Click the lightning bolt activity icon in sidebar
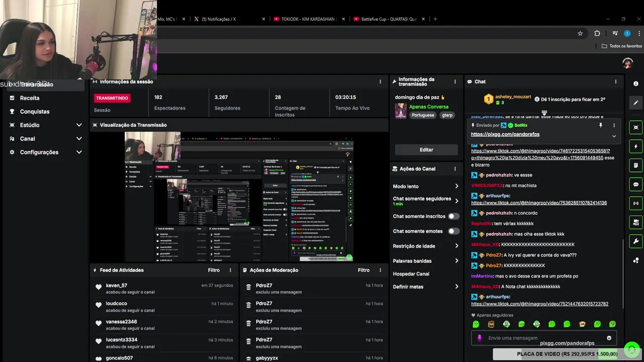 [636, 146]
